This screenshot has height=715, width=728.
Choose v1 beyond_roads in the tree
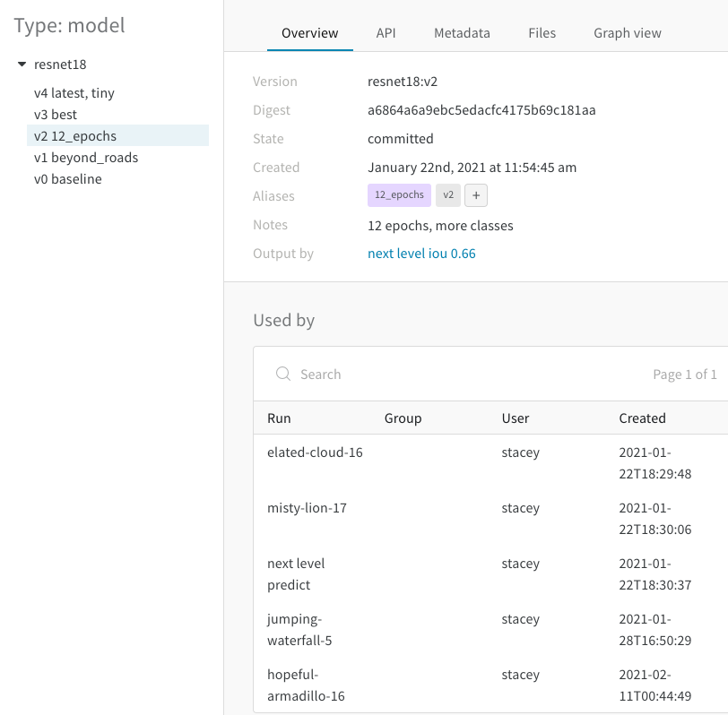[x=86, y=158]
